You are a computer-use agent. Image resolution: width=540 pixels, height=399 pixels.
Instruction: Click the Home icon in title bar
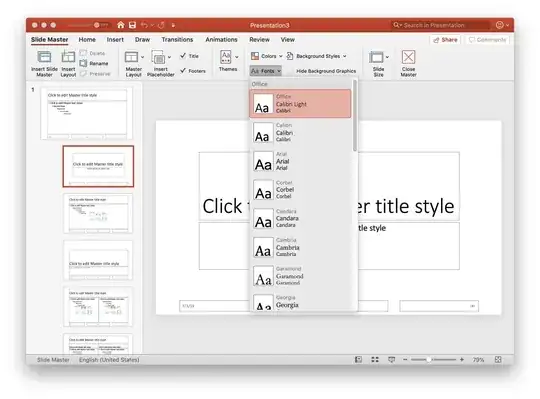(x=121, y=25)
